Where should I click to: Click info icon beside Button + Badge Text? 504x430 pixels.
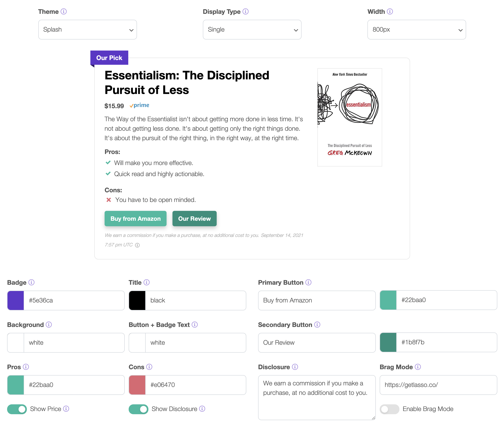[x=195, y=325]
